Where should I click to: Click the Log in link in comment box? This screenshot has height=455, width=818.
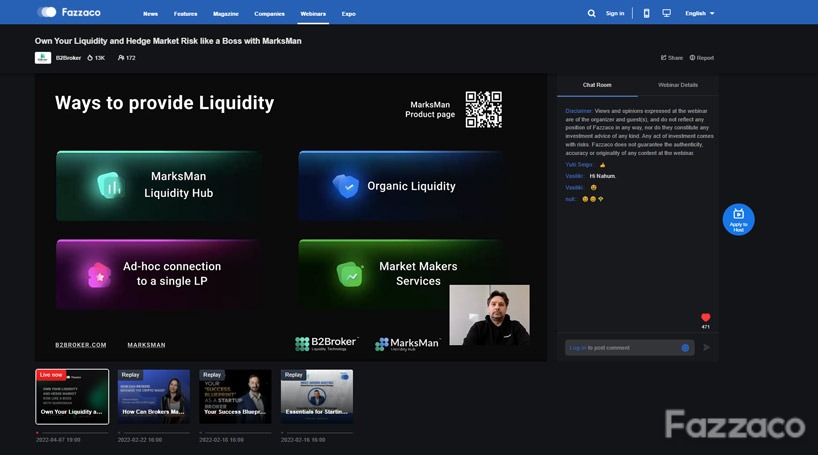pos(578,348)
